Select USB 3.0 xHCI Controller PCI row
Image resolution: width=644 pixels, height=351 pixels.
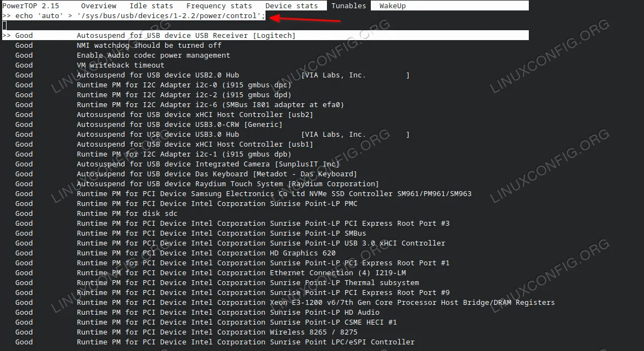point(230,243)
